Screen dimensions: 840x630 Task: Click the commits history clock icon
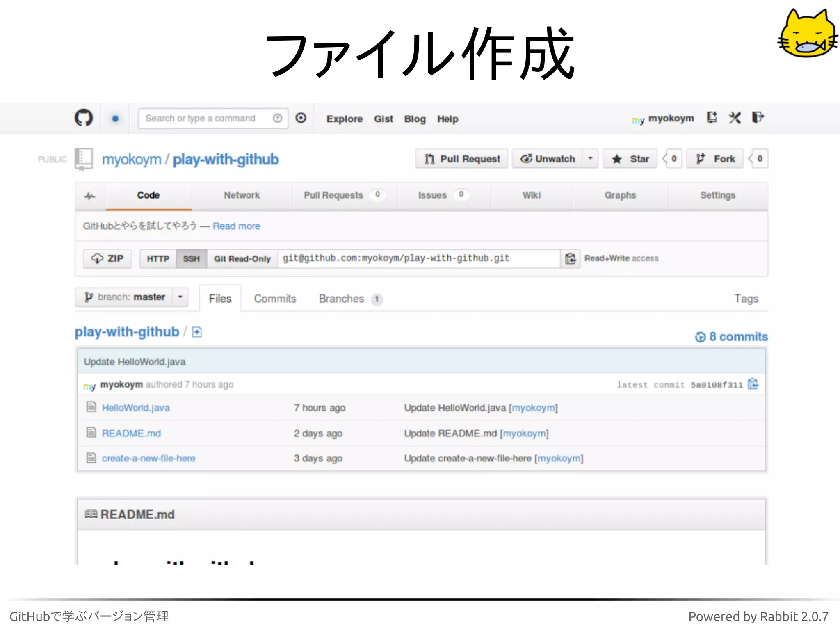click(701, 337)
